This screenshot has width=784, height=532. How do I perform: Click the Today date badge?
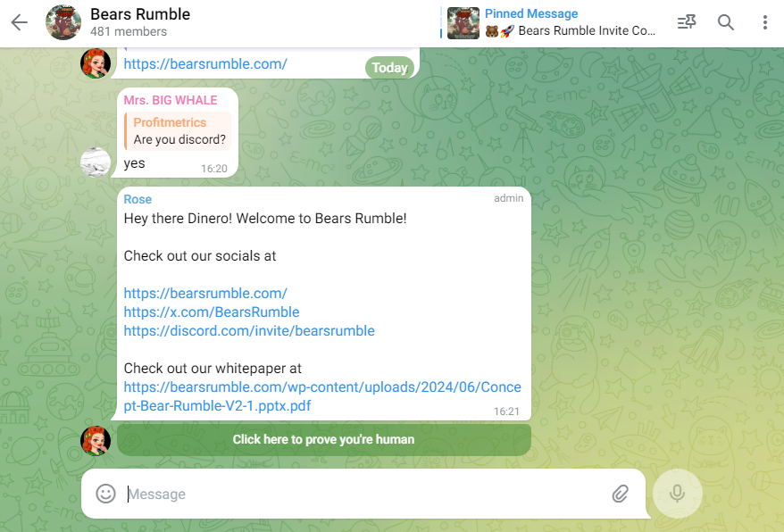389,68
